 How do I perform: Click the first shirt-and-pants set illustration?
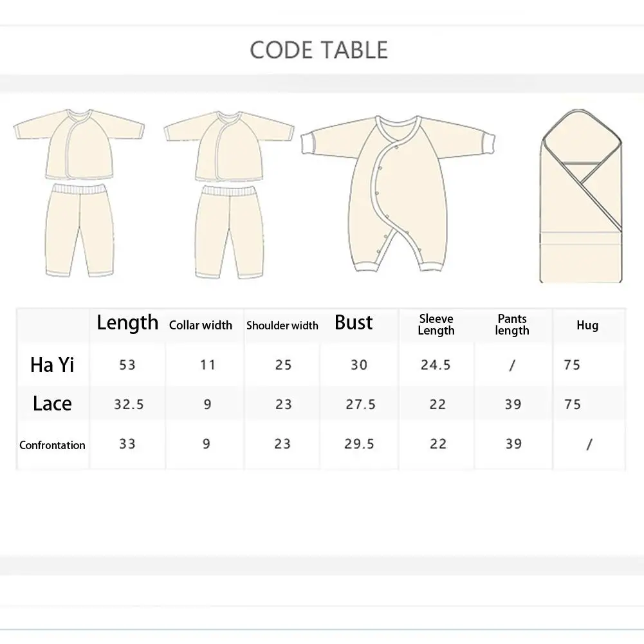pos(79,193)
